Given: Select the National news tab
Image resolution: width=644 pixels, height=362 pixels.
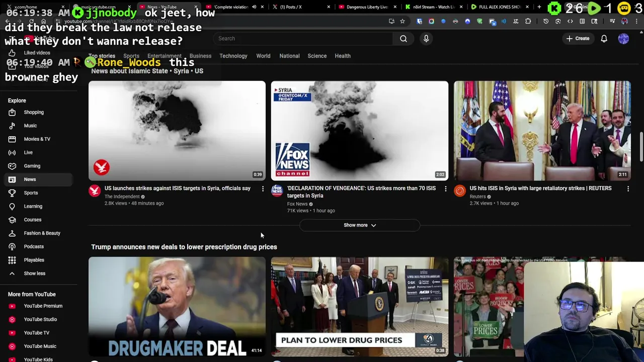Looking at the screenshot, I should pos(289,56).
